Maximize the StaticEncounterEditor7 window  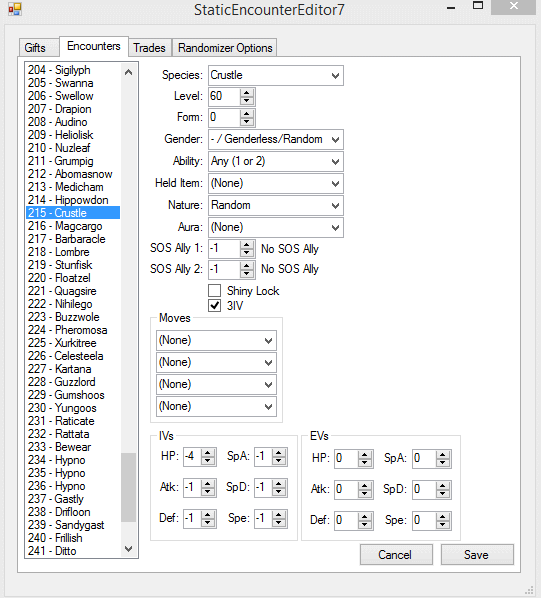(x=478, y=6)
